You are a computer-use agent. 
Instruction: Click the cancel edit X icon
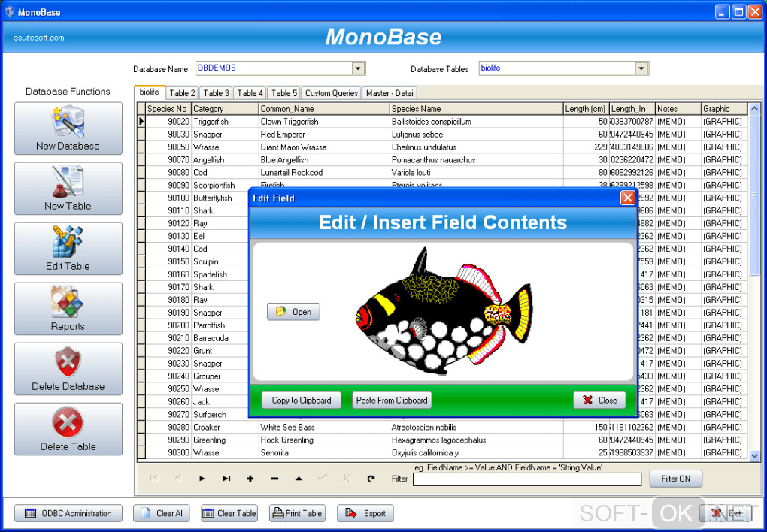347,479
